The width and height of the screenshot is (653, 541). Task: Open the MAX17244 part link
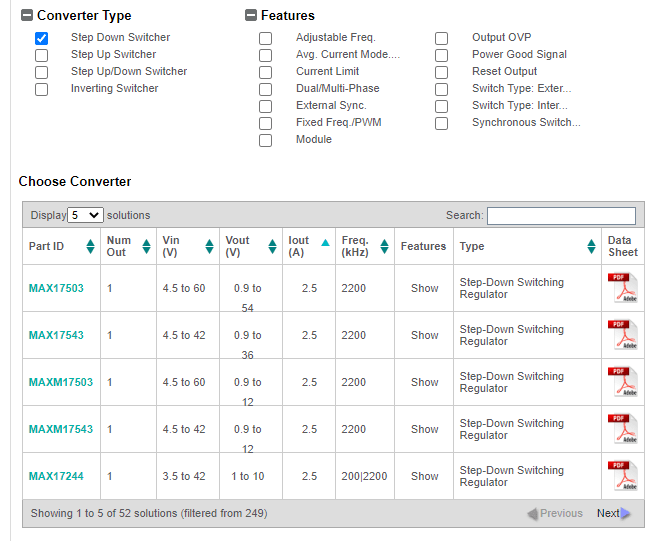(56, 476)
